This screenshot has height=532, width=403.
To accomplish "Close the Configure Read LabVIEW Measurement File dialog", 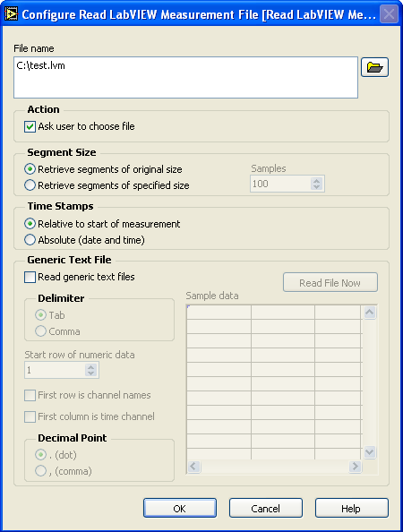I will (x=389, y=14).
